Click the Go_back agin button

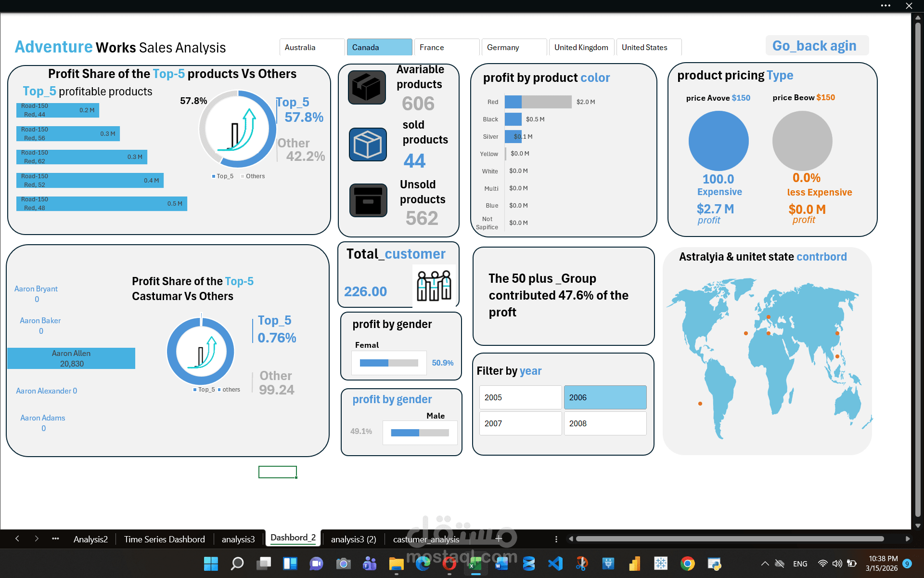[816, 46]
